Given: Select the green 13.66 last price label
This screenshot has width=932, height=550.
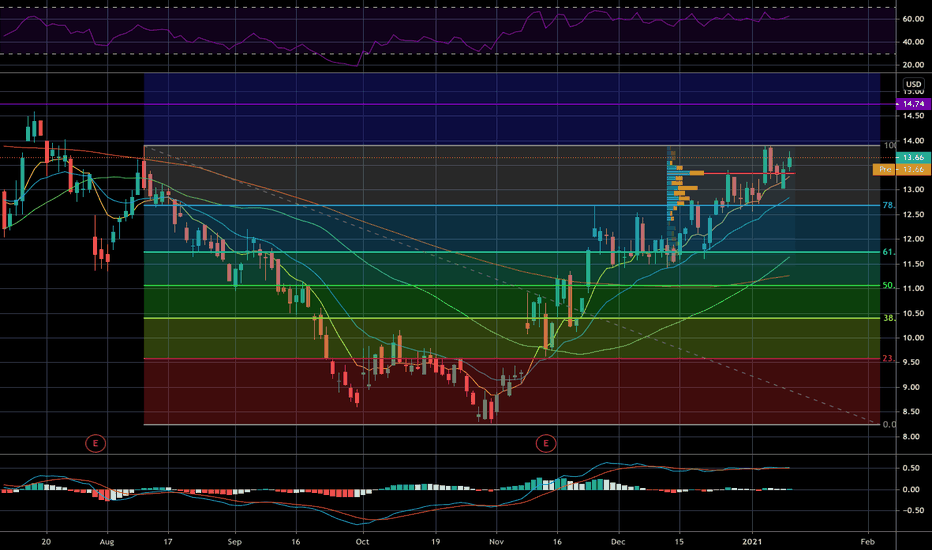Looking at the screenshot, I should [x=913, y=158].
